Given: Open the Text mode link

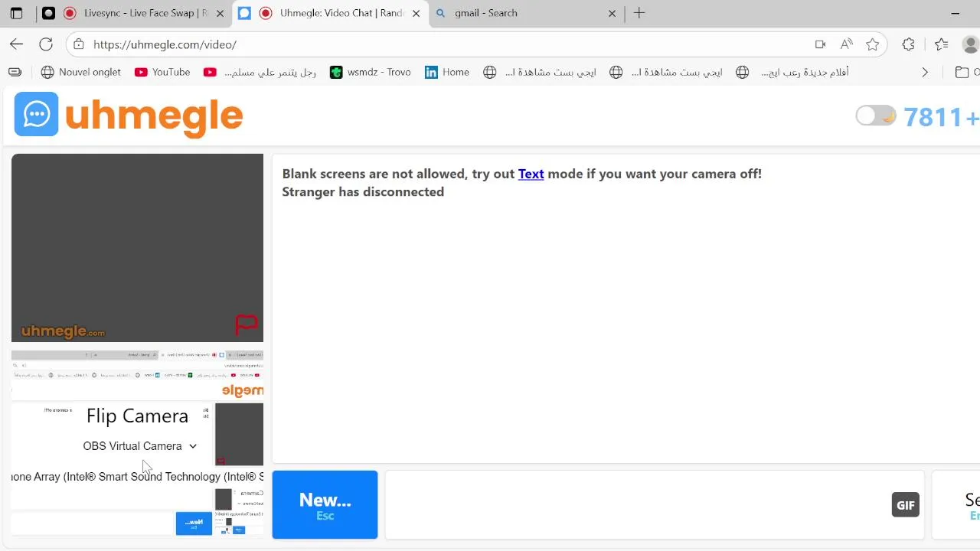Looking at the screenshot, I should pos(531,174).
